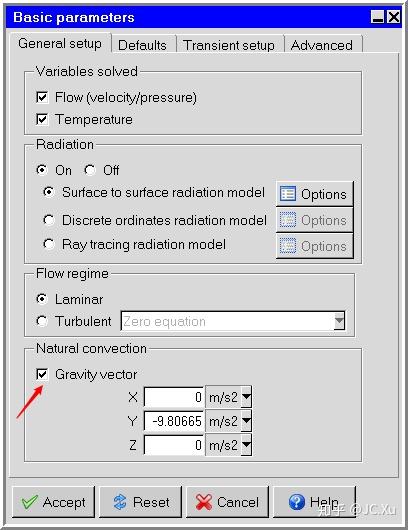This screenshot has width=408, height=530.
Task: Open surface to surface radiation Options
Action: [314, 194]
